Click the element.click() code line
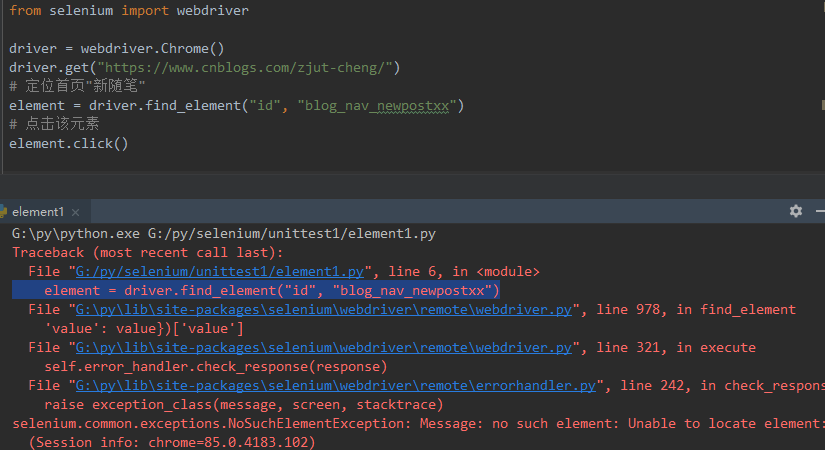 click(x=68, y=144)
